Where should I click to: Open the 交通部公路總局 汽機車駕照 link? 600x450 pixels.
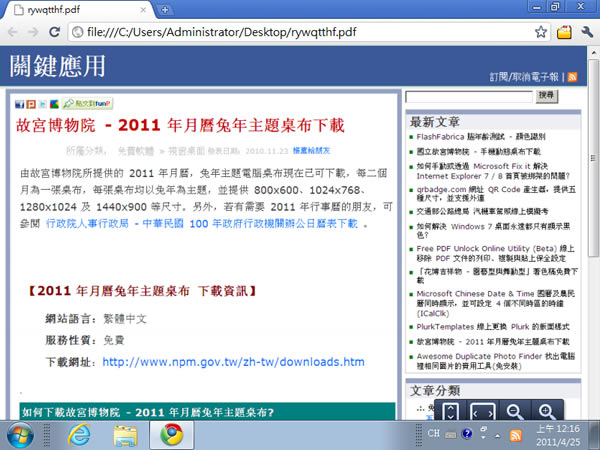(x=482, y=211)
